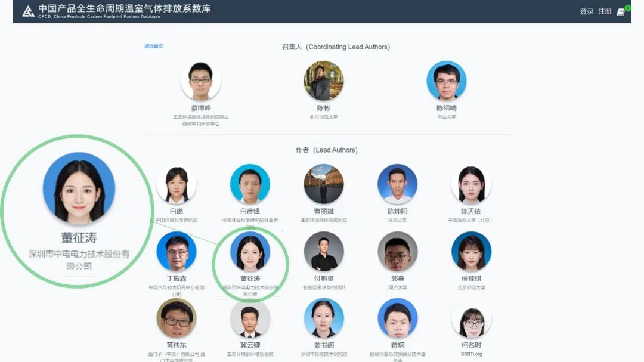Open the document icon beside 注册

621,12
